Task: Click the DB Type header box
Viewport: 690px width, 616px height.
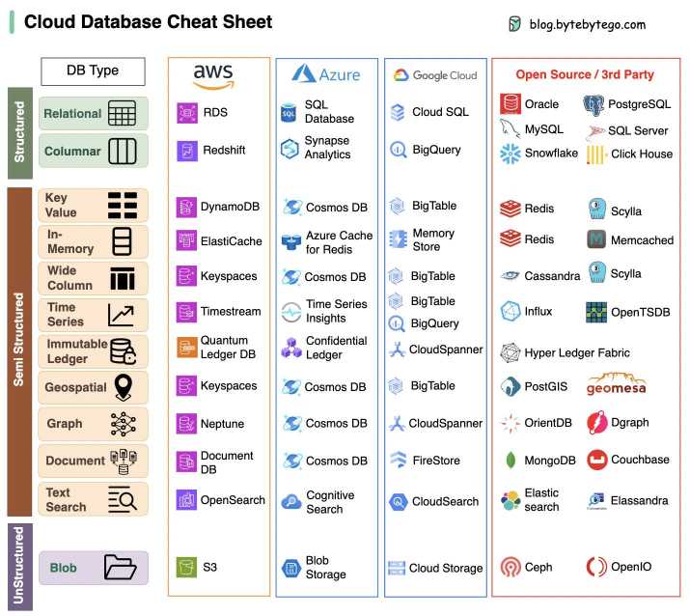Action: pos(93,70)
